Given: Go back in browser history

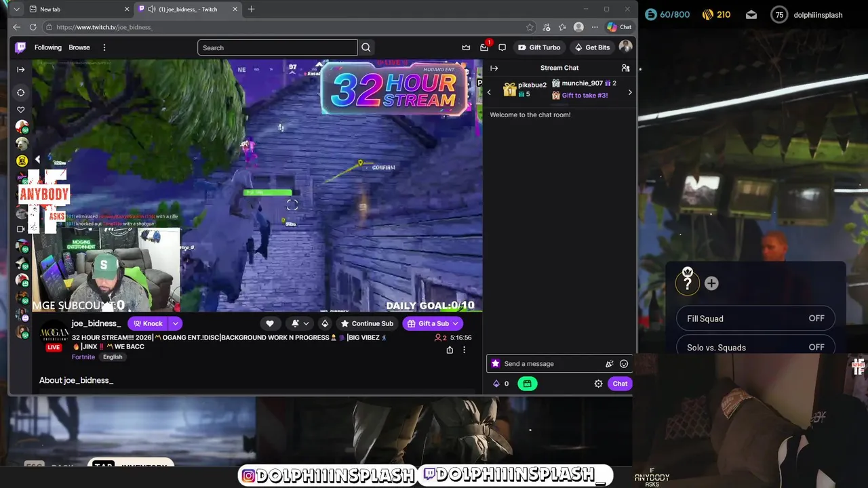Looking at the screenshot, I should coord(16,27).
